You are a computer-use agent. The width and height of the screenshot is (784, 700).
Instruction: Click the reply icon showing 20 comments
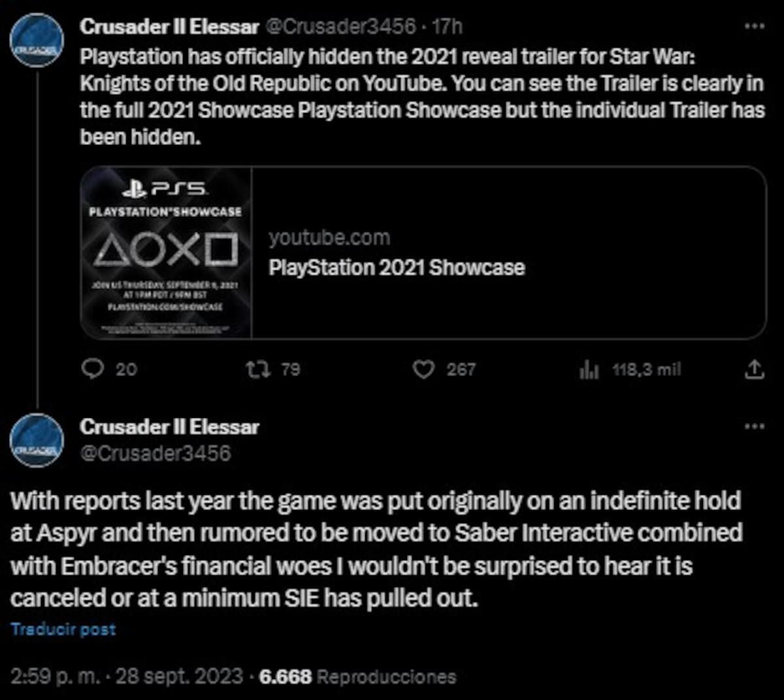pyautogui.click(x=93, y=370)
